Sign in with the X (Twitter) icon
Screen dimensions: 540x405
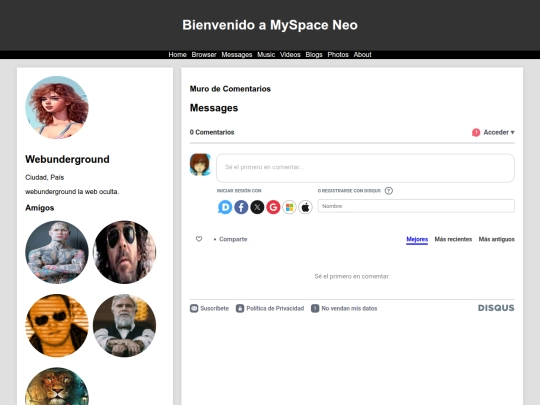(257, 207)
